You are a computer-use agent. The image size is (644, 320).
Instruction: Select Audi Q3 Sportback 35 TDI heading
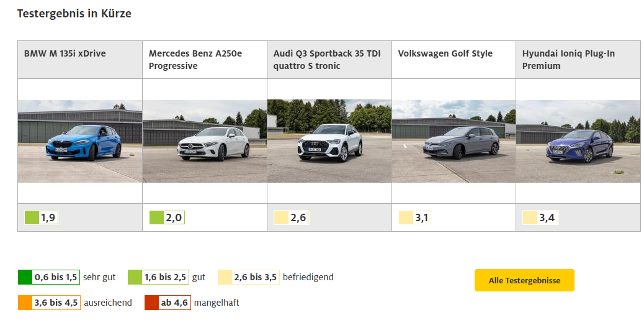click(327, 60)
